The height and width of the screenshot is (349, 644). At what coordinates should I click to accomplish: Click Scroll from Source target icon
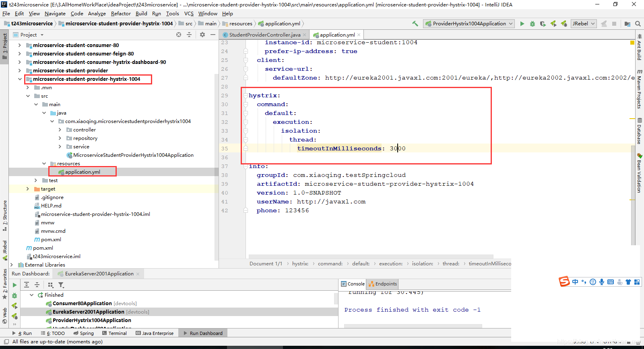point(179,35)
